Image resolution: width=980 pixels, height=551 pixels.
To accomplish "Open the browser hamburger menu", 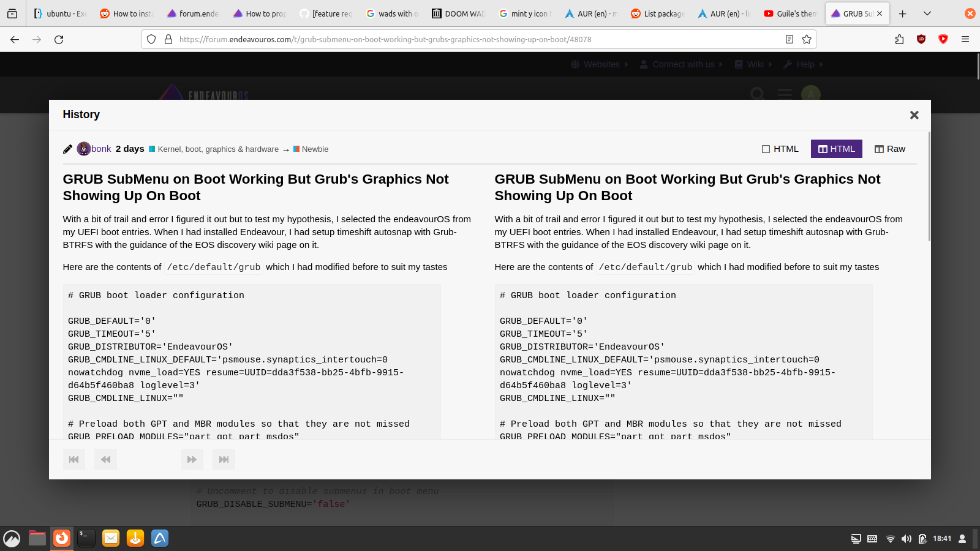I will 965,39.
